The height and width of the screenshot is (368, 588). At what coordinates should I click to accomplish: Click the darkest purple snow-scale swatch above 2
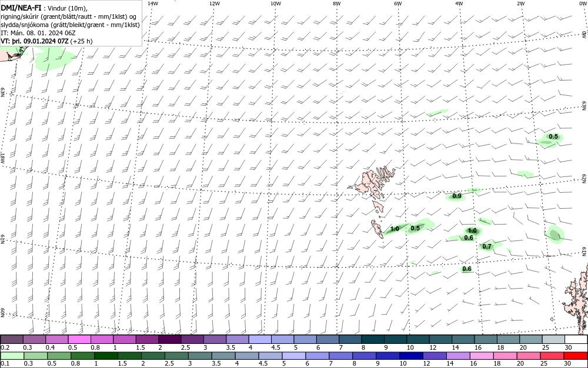170,340
